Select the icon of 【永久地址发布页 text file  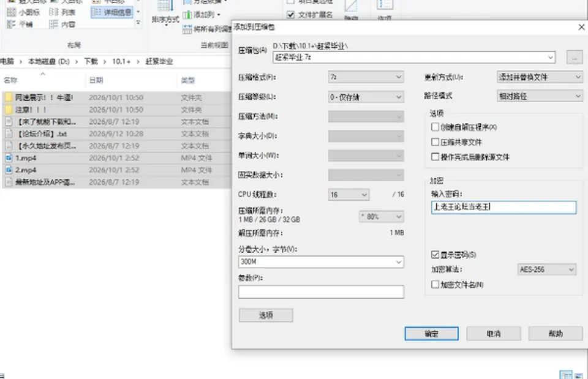pos(8,146)
